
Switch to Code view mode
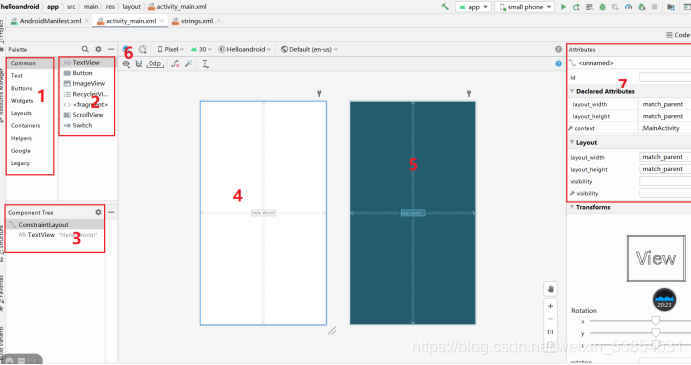click(x=678, y=35)
